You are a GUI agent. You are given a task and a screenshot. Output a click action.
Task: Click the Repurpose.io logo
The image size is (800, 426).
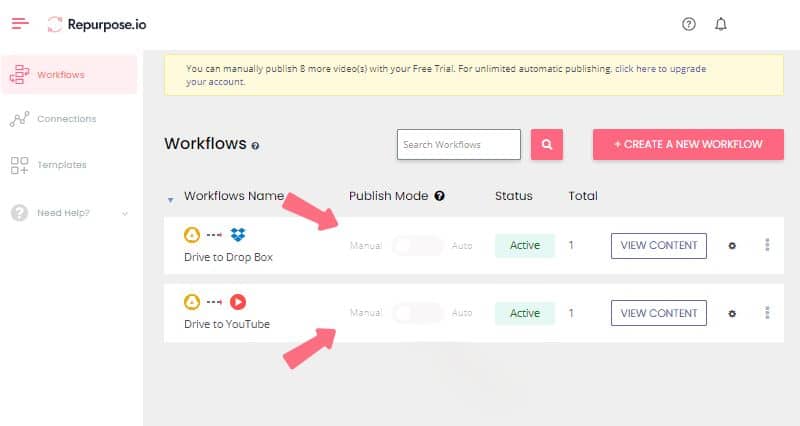(97, 24)
